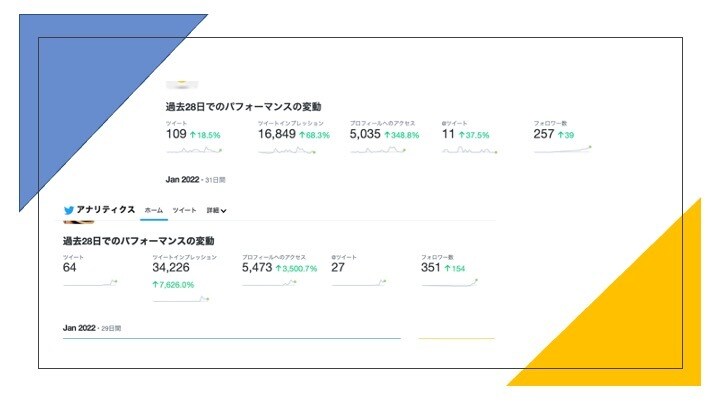Select tweet count value 109

click(176, 134)
